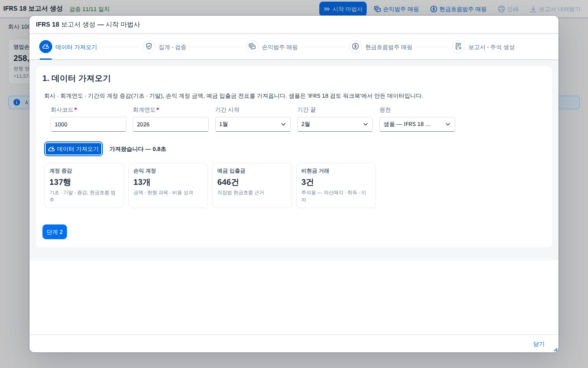Click the 비현금 거래 3건 card

coord(336,185)
